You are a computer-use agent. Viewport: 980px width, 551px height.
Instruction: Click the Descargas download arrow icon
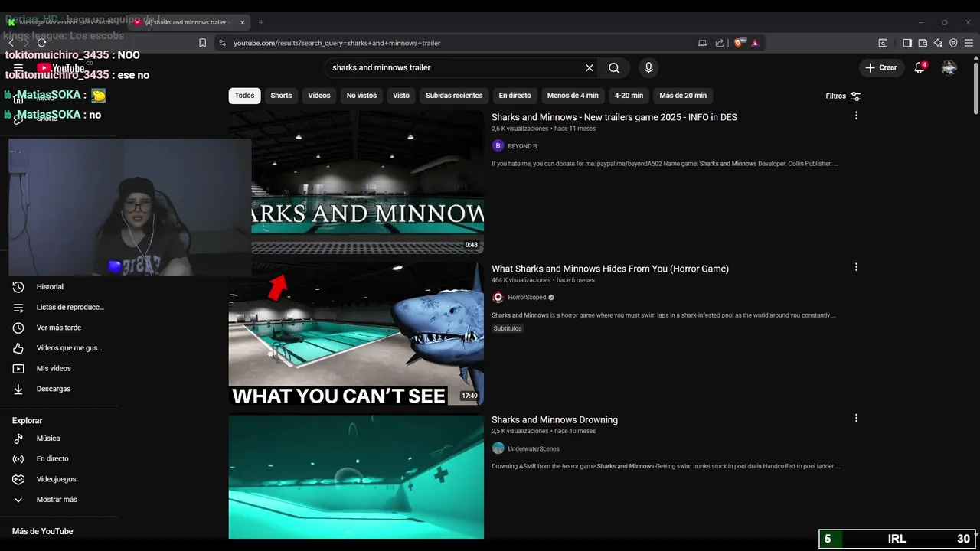pos(18,389)
